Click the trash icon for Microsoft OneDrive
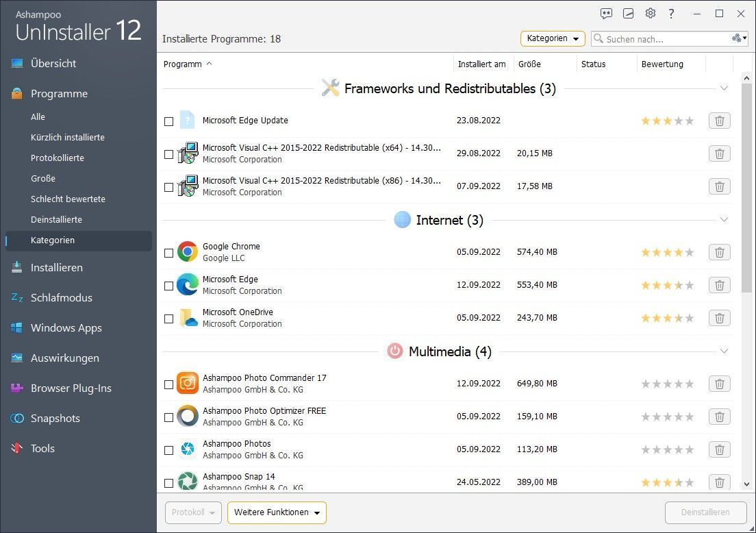756x533 pixels. (x=719, y=318)
